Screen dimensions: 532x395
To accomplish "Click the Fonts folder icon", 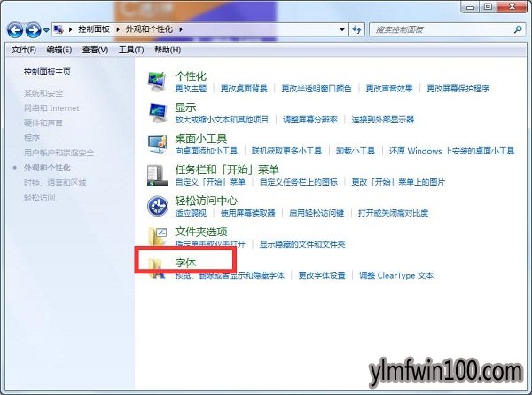I will 157,268.
